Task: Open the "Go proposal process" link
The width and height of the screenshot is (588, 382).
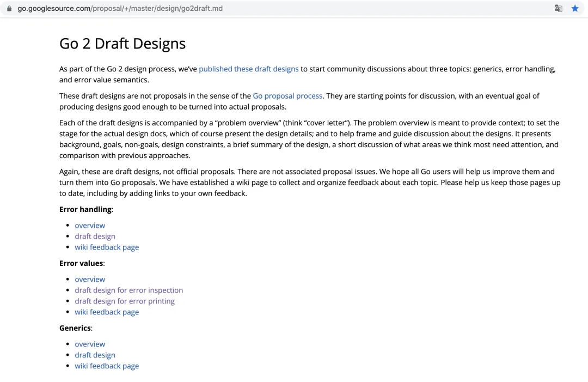Action: [287, 96]
